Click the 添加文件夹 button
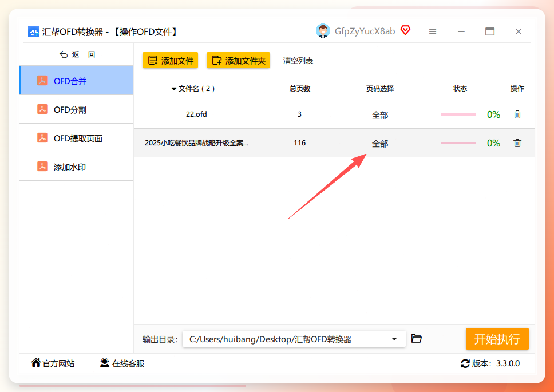Image resolution: width=554 pixels, height=392 pixels. (239, 61)
